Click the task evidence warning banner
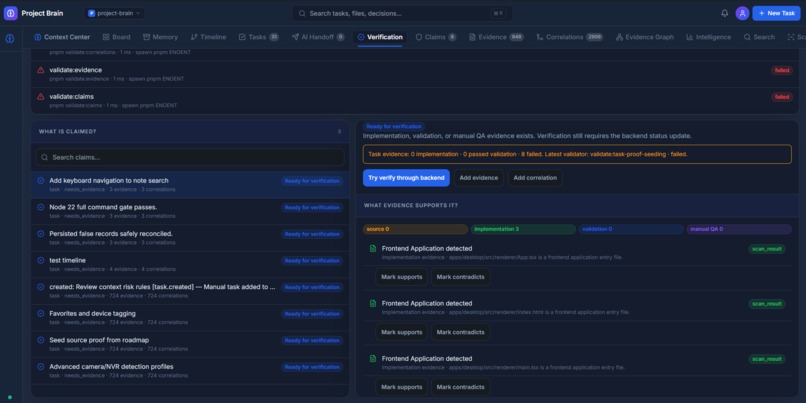This screenshot has width=806, height=403. (x=577, y=154)
